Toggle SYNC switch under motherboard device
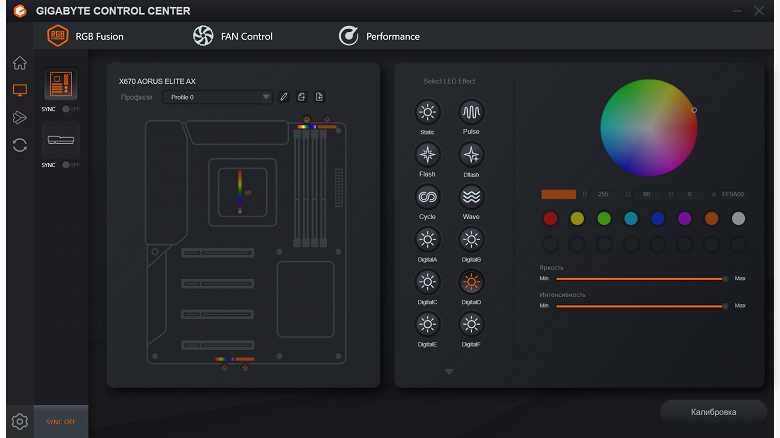Viewport: 780px width, 438px height. [70, 109]
